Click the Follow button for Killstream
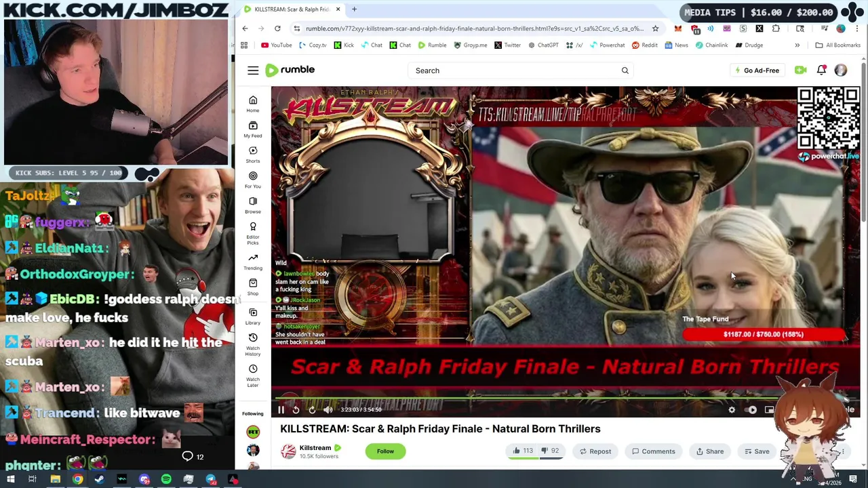868x488 pixels. pos(385,451)
